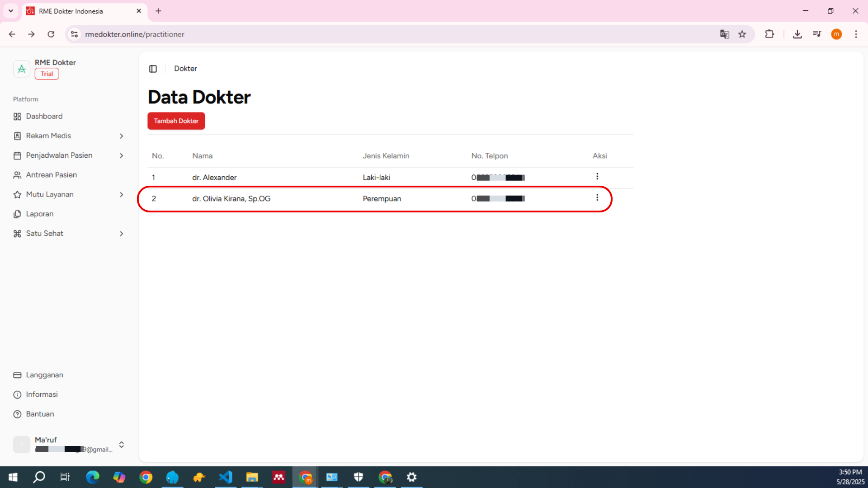This screenshot has width=868, height=488.
Task: Open actions menu for dr. Olivia Kirana
Action: coord(597,198)
